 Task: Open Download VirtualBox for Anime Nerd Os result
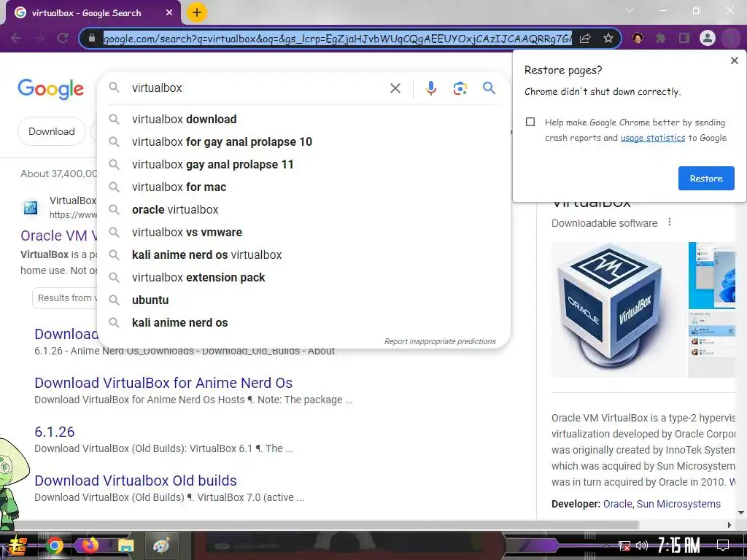point(163,383)
